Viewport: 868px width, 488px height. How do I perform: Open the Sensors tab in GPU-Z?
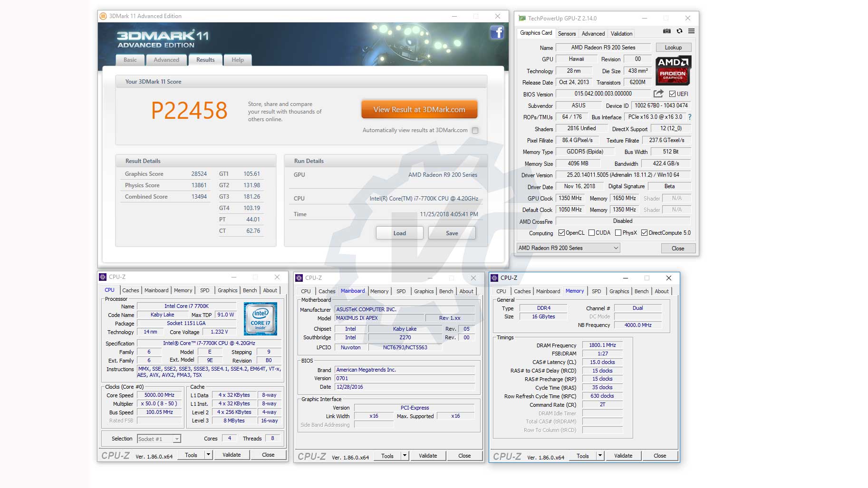[567, 34]
